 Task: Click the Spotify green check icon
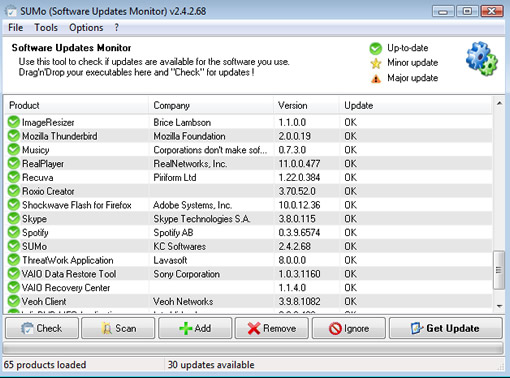[14, 232]
